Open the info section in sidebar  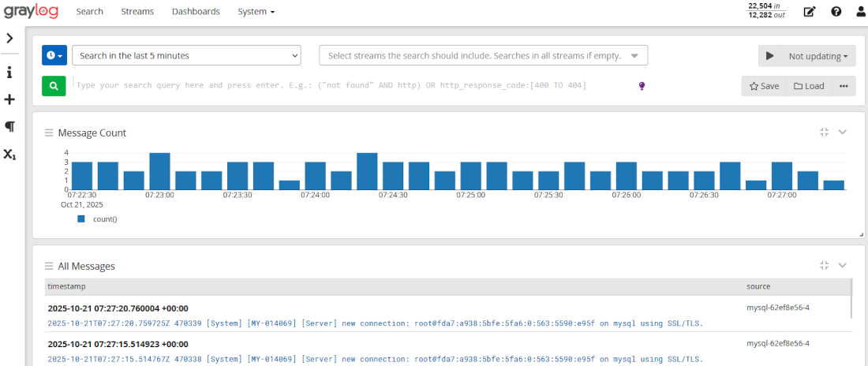(9, 73)
